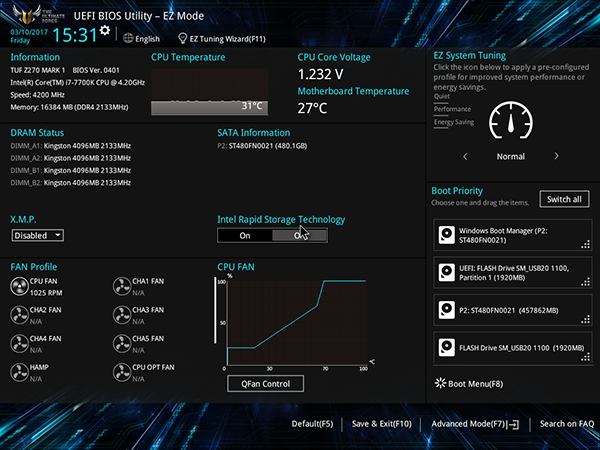
Task: Click the Switch all button
Action: (x=564, y=199)
